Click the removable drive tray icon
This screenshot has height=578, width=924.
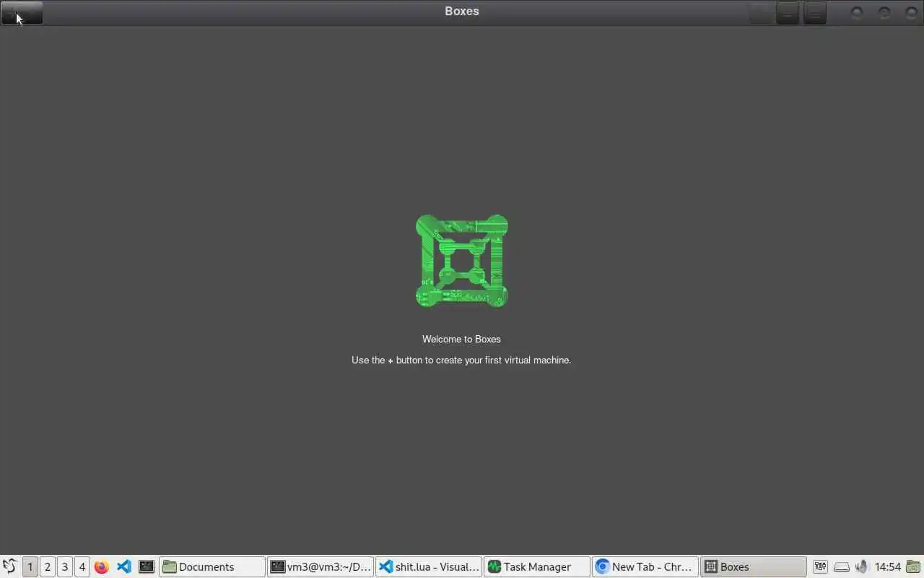click(842, 566)
